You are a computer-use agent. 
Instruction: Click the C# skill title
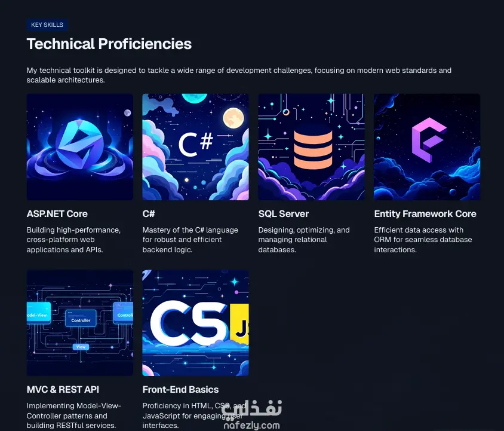click(x=149, y=214)
